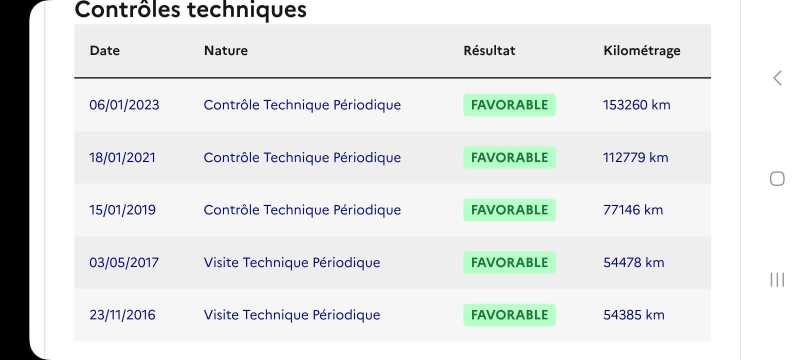
Task: Click the 112779 km mileage value
Action: (635, 158)
